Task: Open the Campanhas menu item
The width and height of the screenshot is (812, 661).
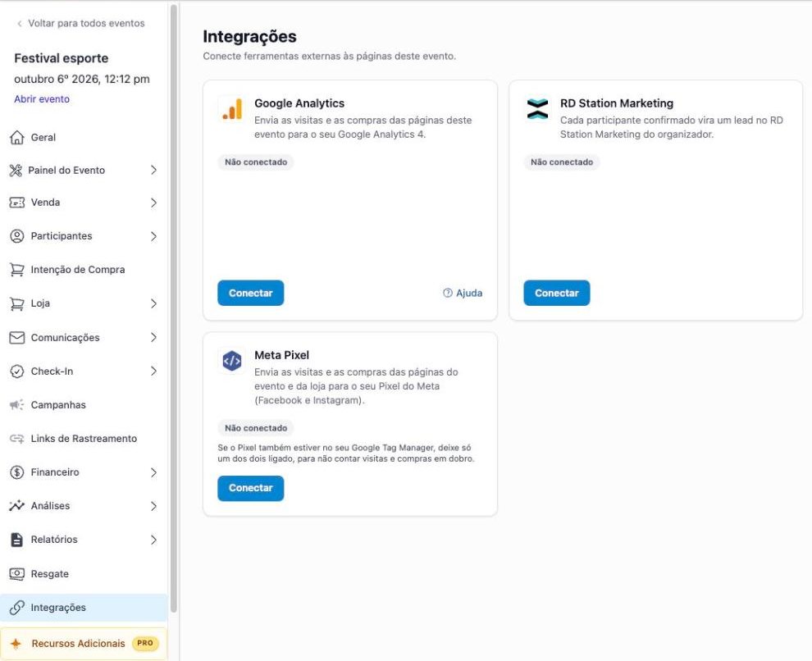Action: (x=84, y=405)
